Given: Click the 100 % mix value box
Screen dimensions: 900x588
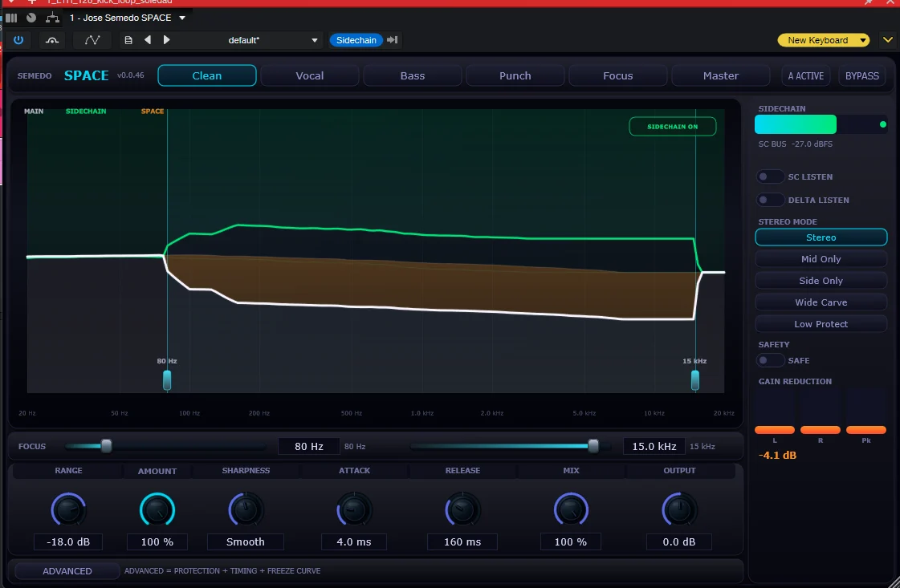Looking at the screenshot, I should [x=571, y=542].
